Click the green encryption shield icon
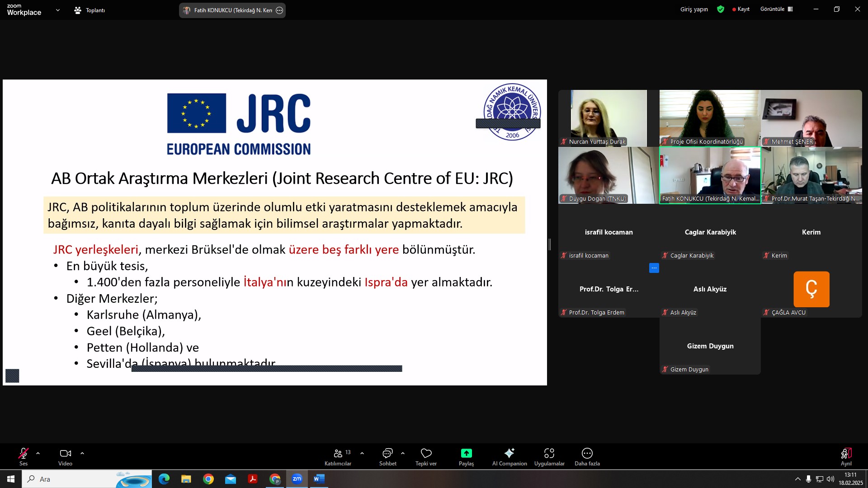Image resolution: width=868 pixels, height=488 pixels. 721,9
